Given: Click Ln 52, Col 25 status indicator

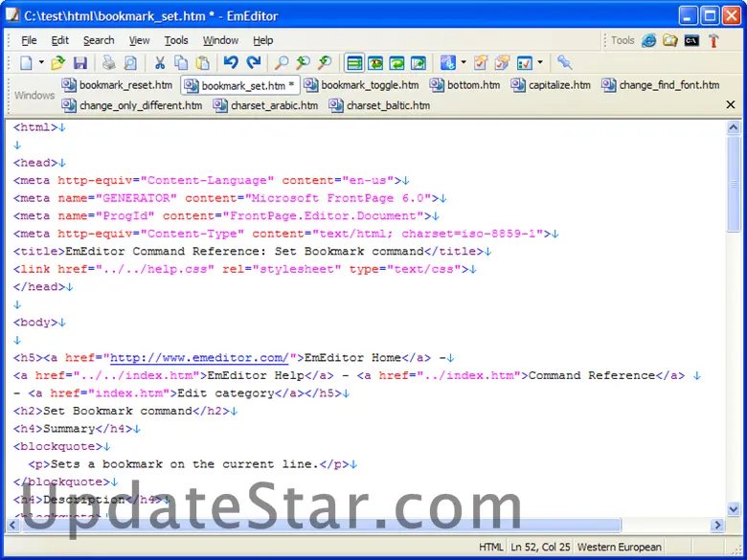Looking at the screenshot, I should click(541, 548).
